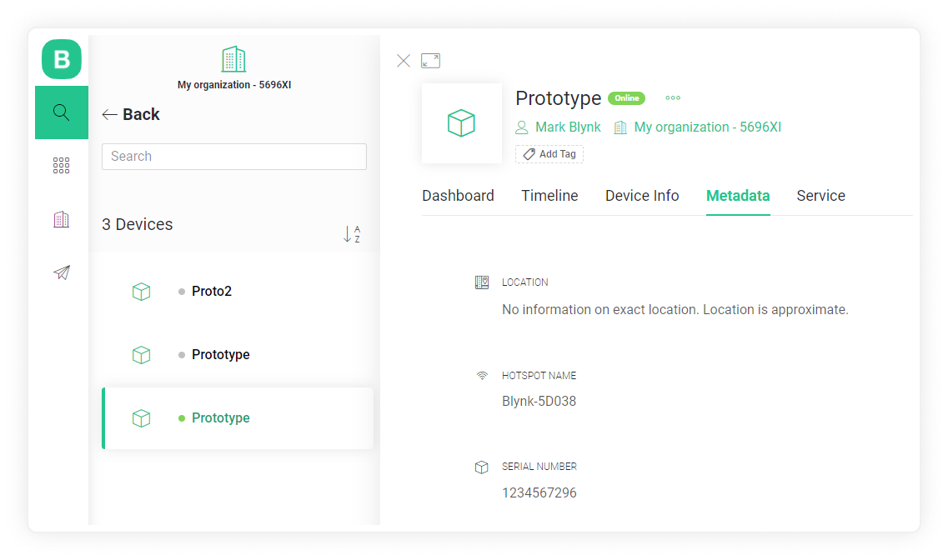The image size is (948, 560).
Task: Open the search icon in sidebar
Action: [x=62, y=112]
